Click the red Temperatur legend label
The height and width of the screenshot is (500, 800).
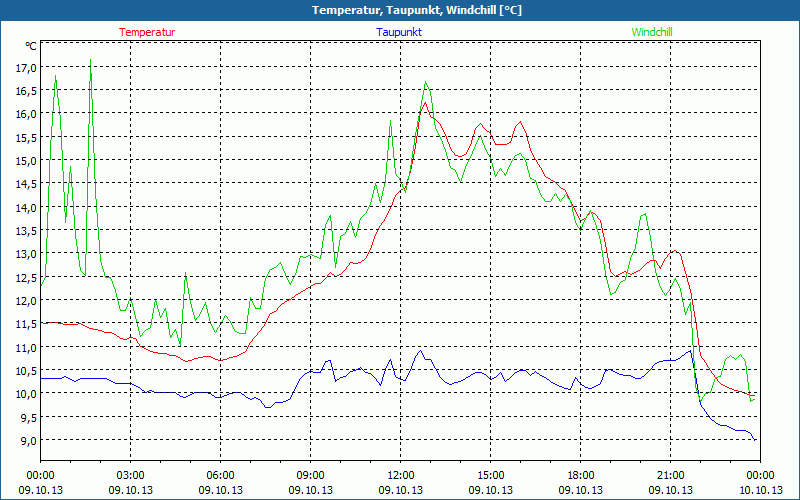click(x=147, y=32)
